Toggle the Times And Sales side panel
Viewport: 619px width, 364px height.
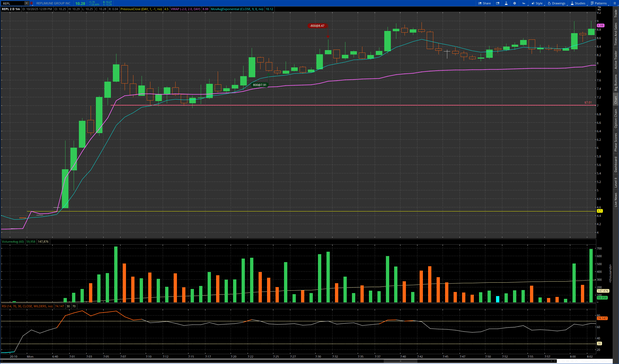click(616, 34)
